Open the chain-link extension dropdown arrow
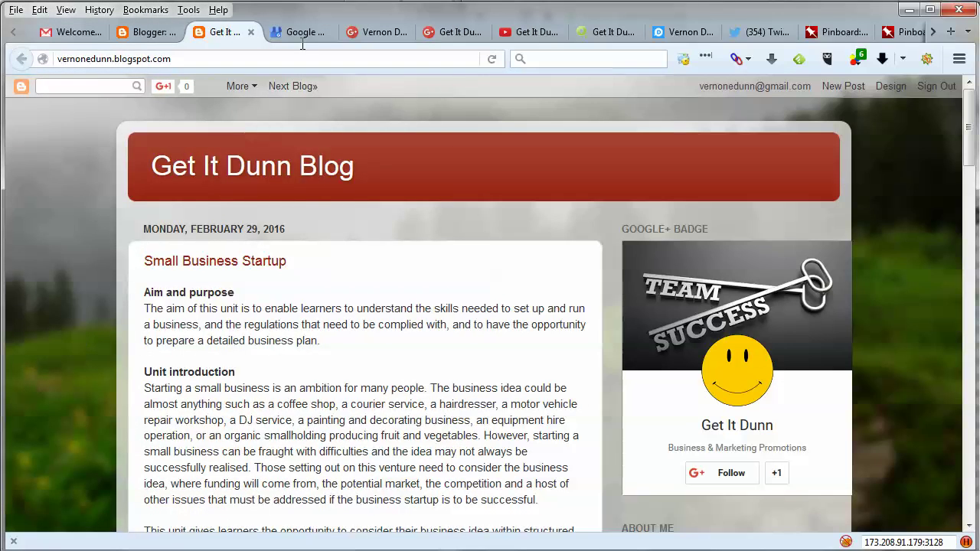The height and width of the screenshot is (551, 980). (x=748, y=59)
